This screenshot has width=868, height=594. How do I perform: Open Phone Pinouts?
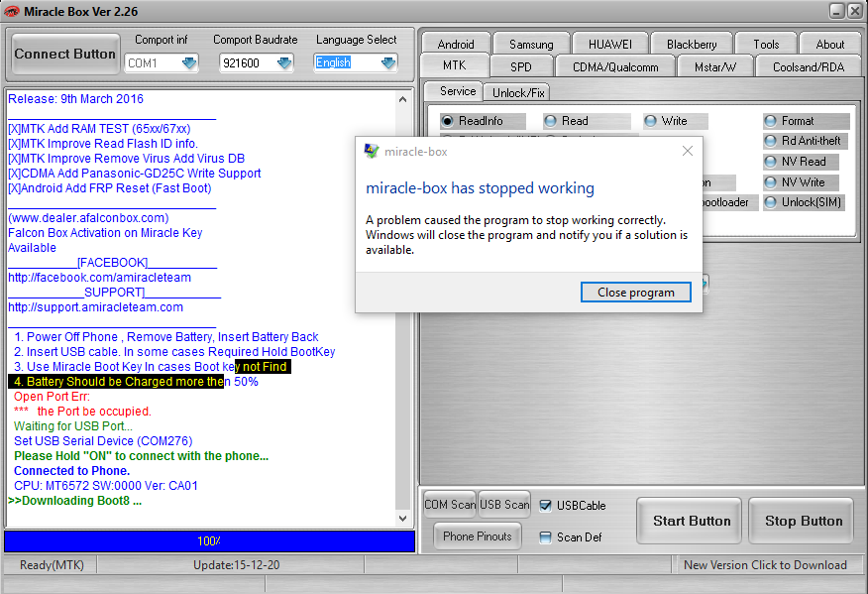tap(478, 535)
